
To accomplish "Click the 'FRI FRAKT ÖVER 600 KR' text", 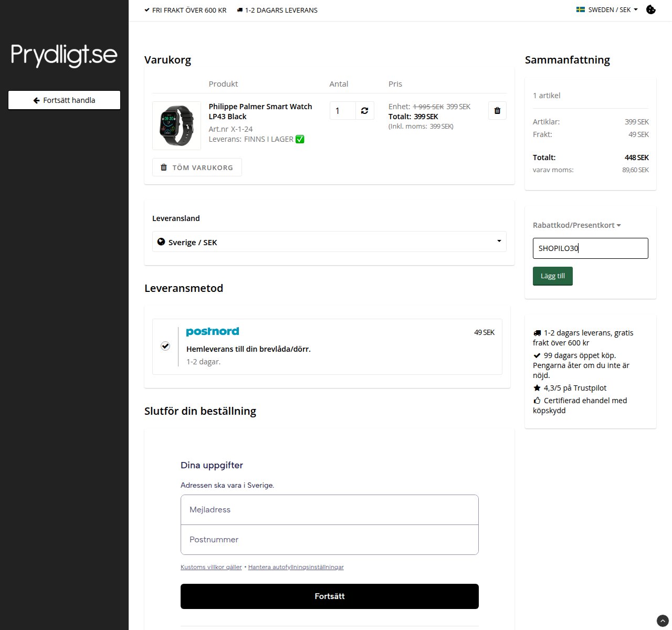I will [189, 10].
